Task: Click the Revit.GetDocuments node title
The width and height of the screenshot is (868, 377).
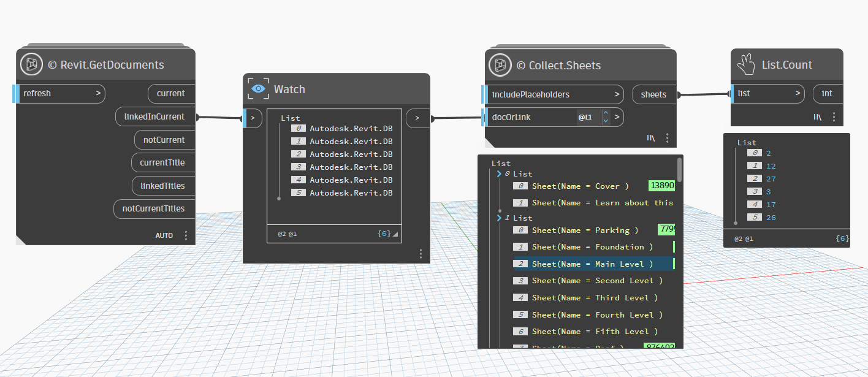Action: click(105, 65)
